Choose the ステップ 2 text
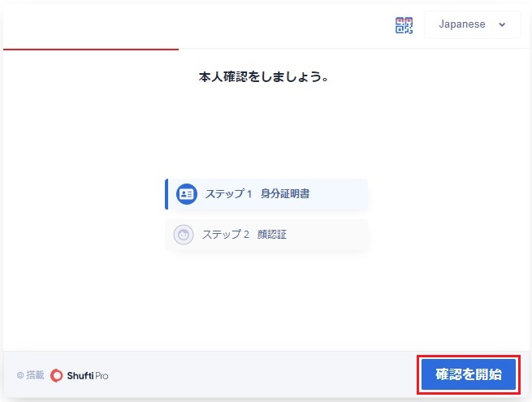Image resolution: width=532 pixels, height=402 pixels. [x=225, y=235]
